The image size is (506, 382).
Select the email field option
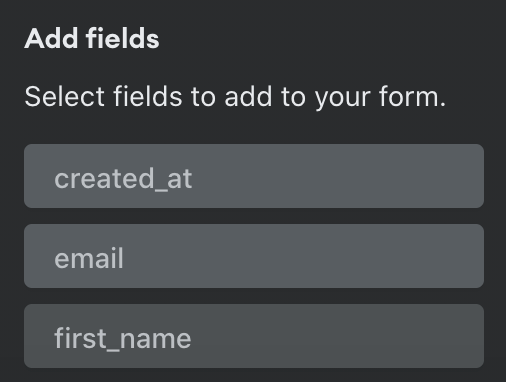(254, 256)
